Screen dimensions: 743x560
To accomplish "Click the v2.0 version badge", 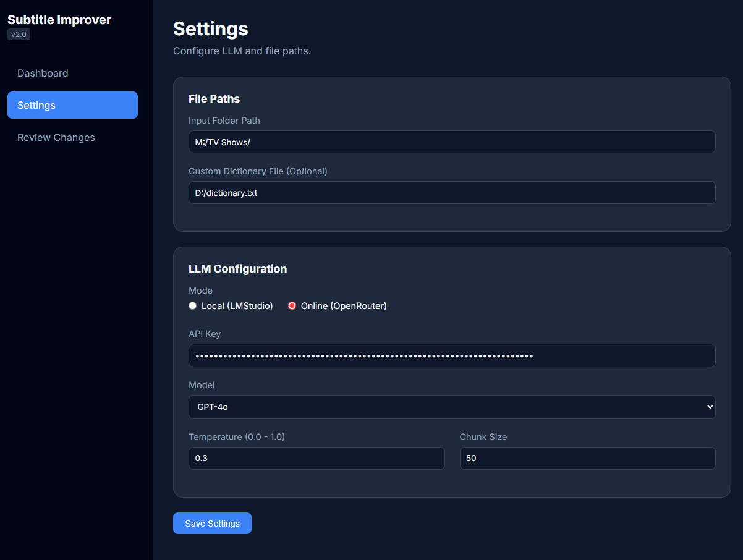I will coord(19,35).
